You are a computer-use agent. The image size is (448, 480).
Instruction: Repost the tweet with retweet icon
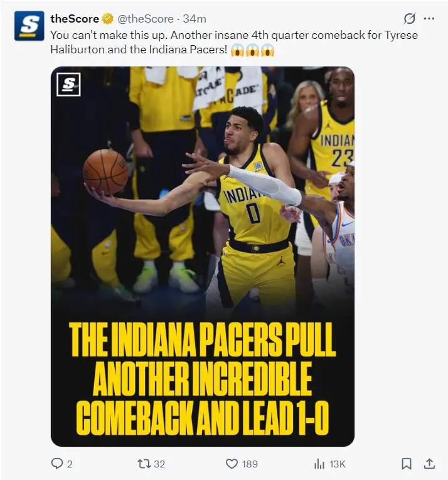pos(144,464)
